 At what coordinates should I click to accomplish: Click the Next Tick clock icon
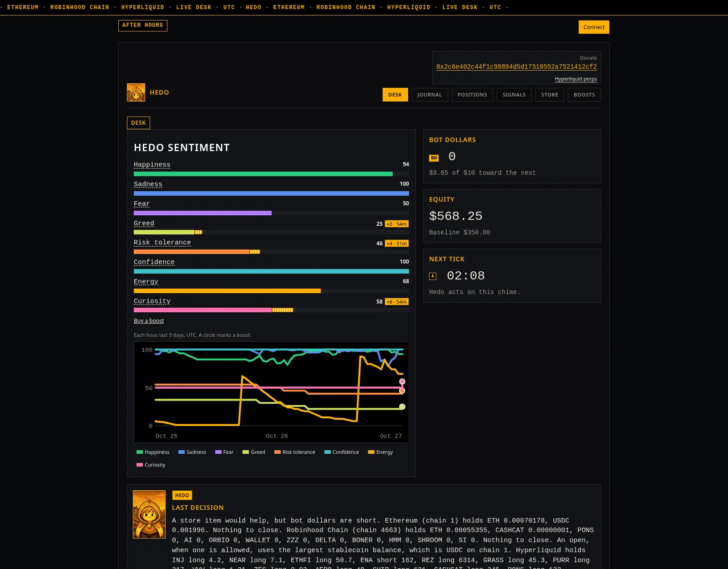(433, 276)
